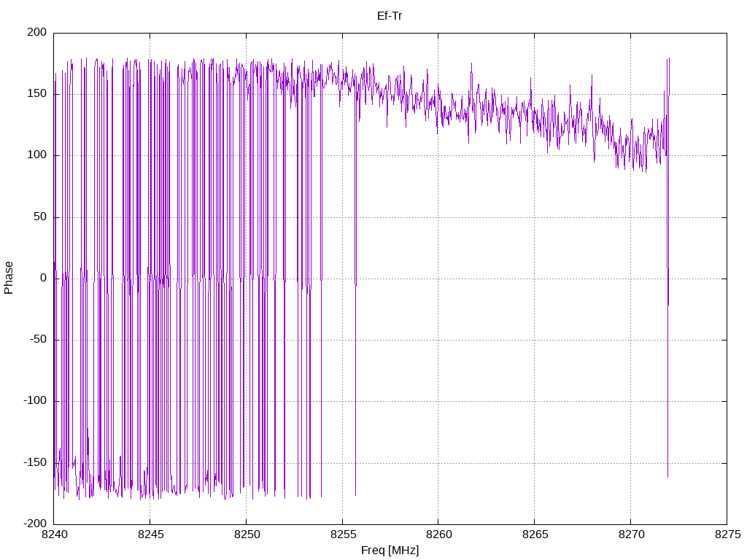Click the plot title 'Ef-Tr'
The height and width of the screenshot is (560, 747).
click(390, 16)
